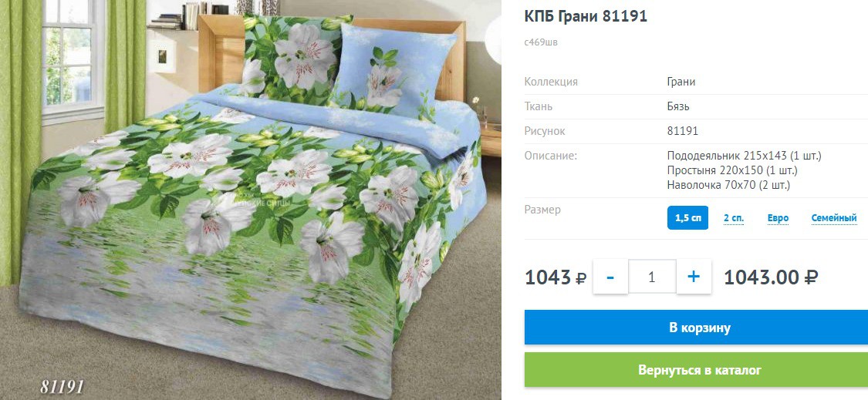
Task: Pick the Семейный size option
Action: pyautogui.click(x=834, y=218)
